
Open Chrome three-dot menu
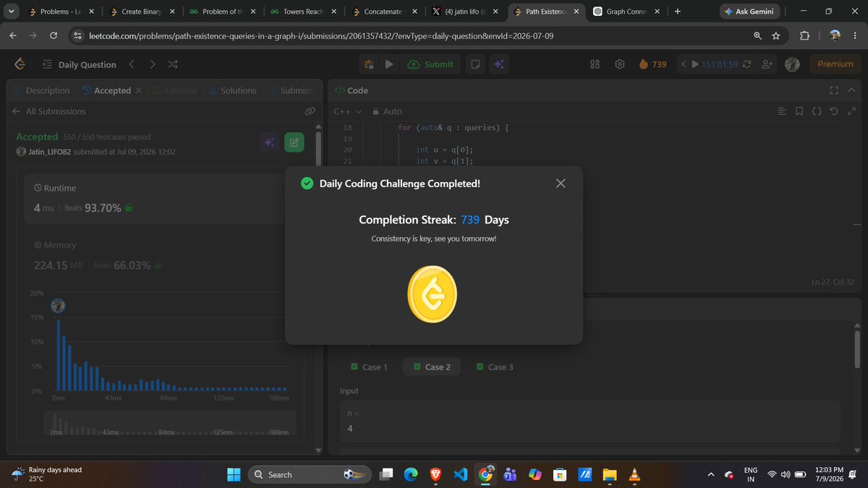click(x=856, y=35)
